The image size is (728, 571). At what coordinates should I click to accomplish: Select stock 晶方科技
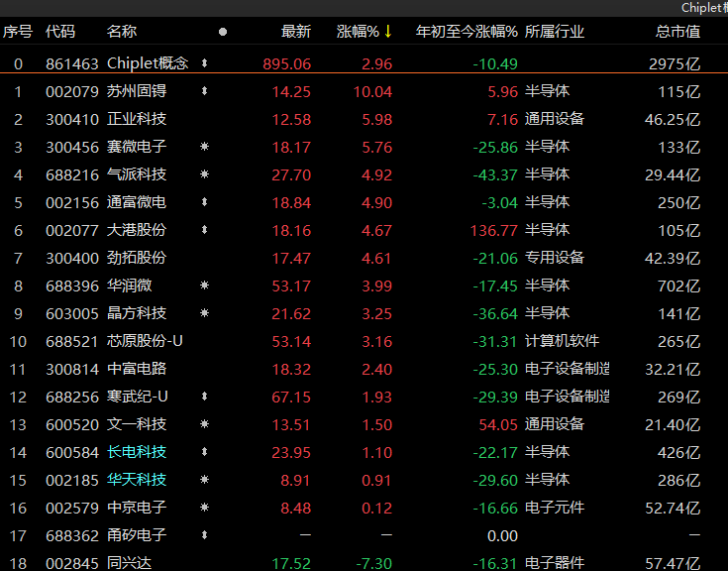pos(137,313)
